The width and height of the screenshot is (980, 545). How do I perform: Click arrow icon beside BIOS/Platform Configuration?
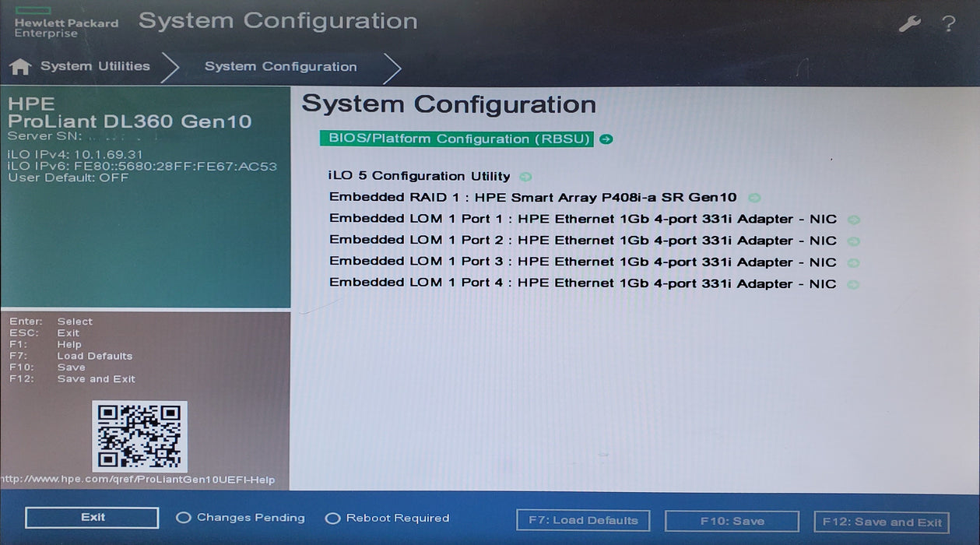[606, 139]
